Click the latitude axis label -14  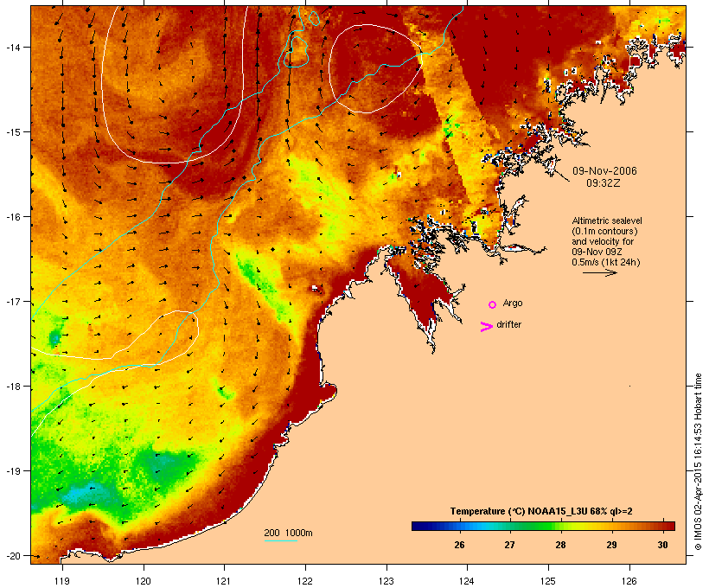[12, 47]
